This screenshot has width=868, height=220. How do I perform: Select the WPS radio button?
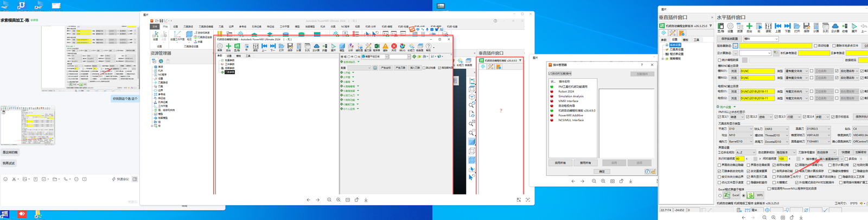pos(744,196)
